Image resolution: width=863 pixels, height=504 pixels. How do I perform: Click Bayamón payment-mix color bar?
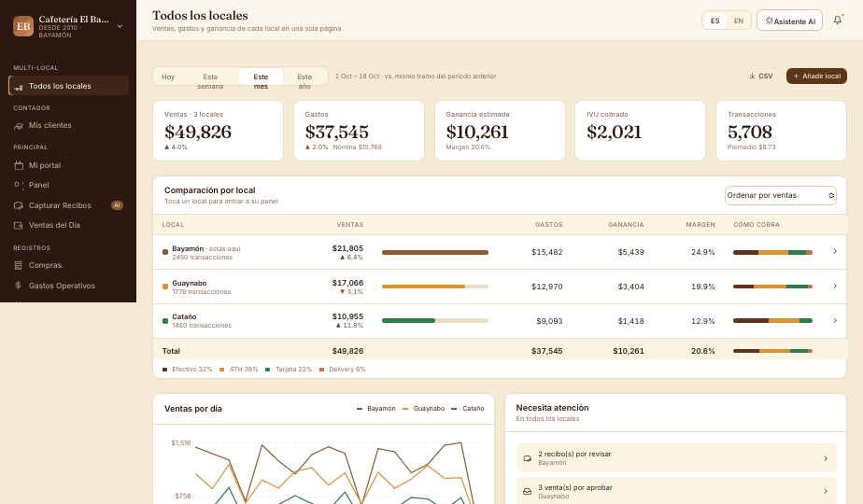tap(772, 252)
